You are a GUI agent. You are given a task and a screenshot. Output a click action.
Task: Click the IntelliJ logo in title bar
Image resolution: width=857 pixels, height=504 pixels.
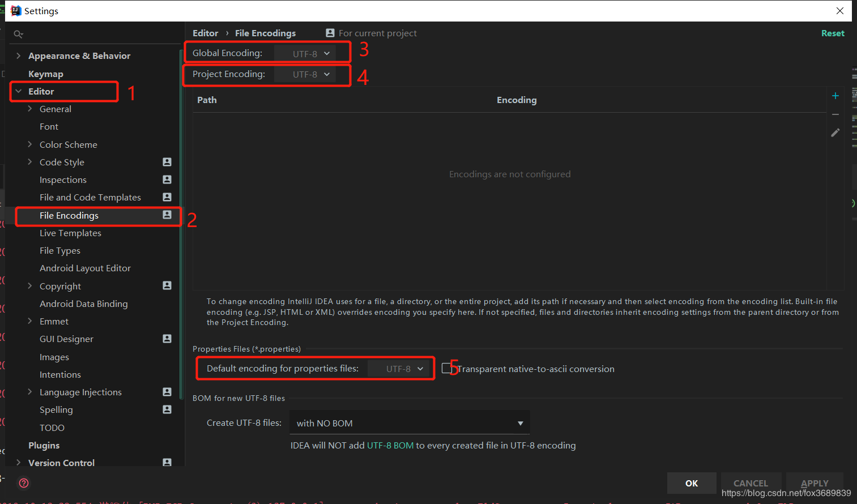click(16, 11)
